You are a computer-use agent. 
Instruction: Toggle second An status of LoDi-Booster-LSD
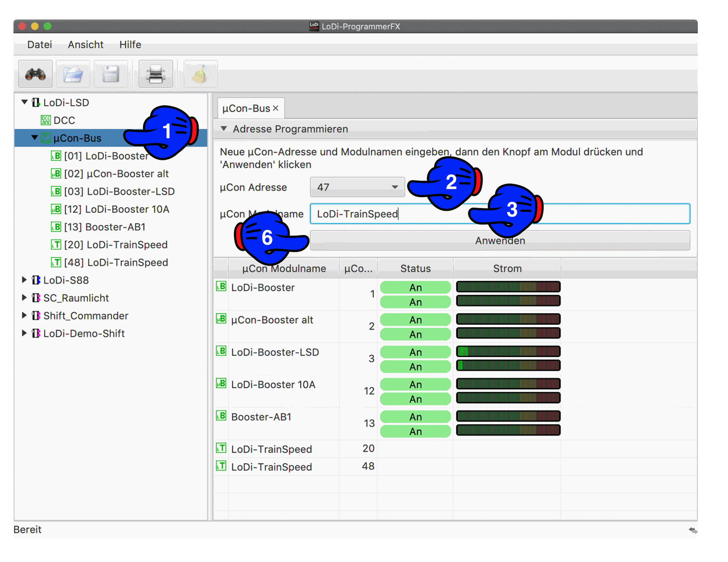click(x=415, y=366)
